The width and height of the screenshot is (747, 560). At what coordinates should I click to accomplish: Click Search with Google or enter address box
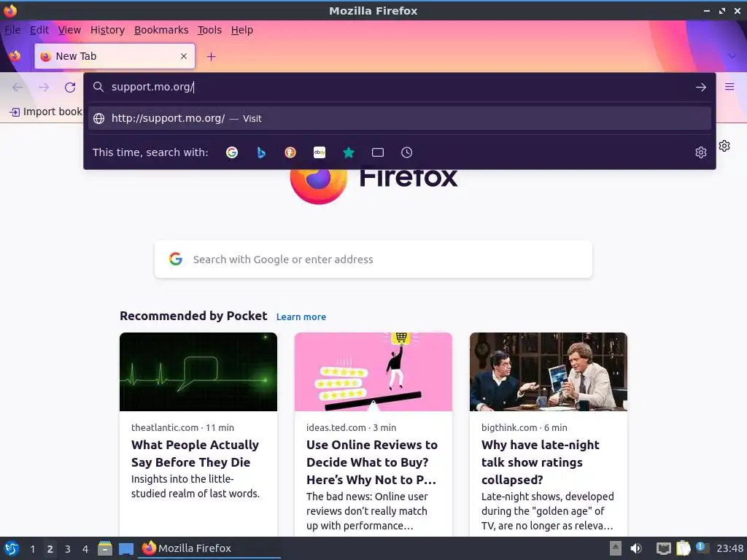click(373, 260)
